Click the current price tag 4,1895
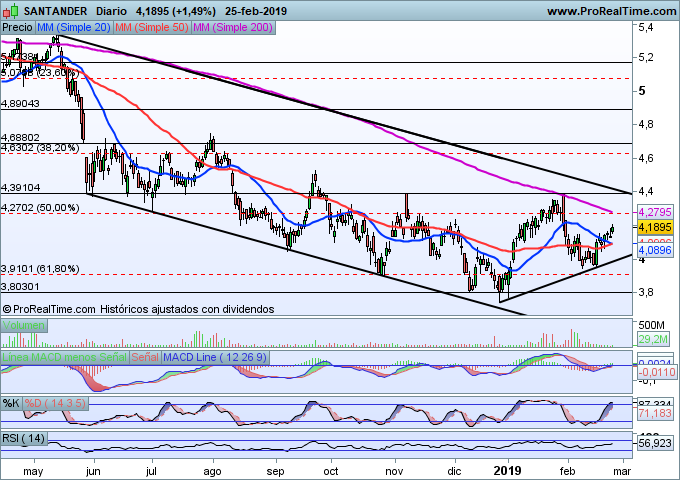Screen dimensions: 680x480 [655, 227]
